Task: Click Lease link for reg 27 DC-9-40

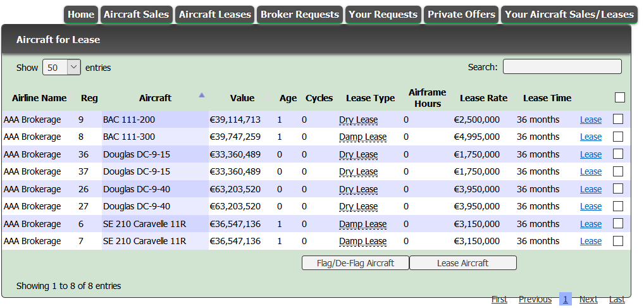Action: coord(590,206)
